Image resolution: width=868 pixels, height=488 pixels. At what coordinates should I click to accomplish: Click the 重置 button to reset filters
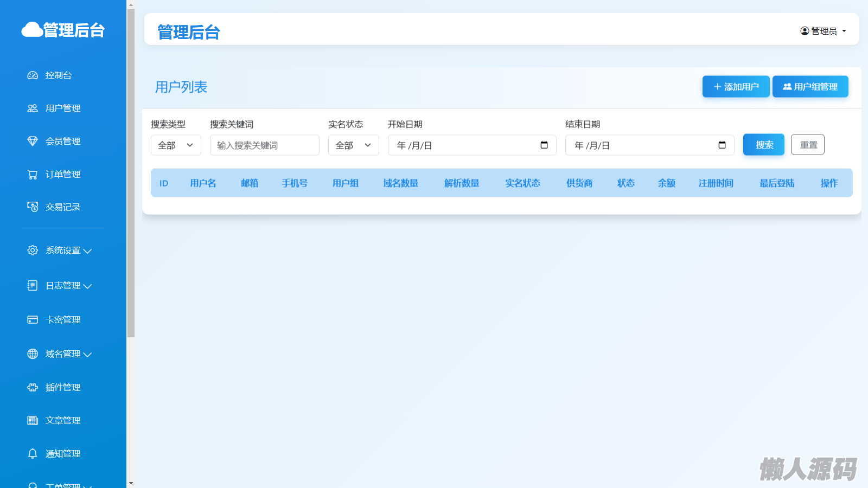(x=807, y=145)
